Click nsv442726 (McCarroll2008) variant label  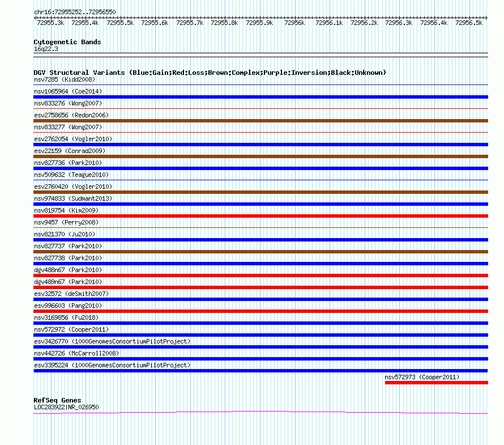tap(76, 353)
